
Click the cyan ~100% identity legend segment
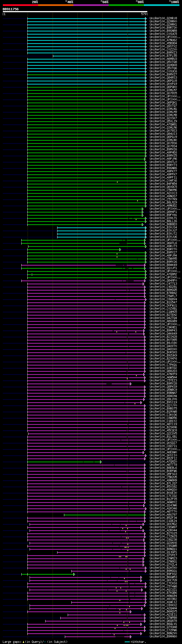[162, 5]
